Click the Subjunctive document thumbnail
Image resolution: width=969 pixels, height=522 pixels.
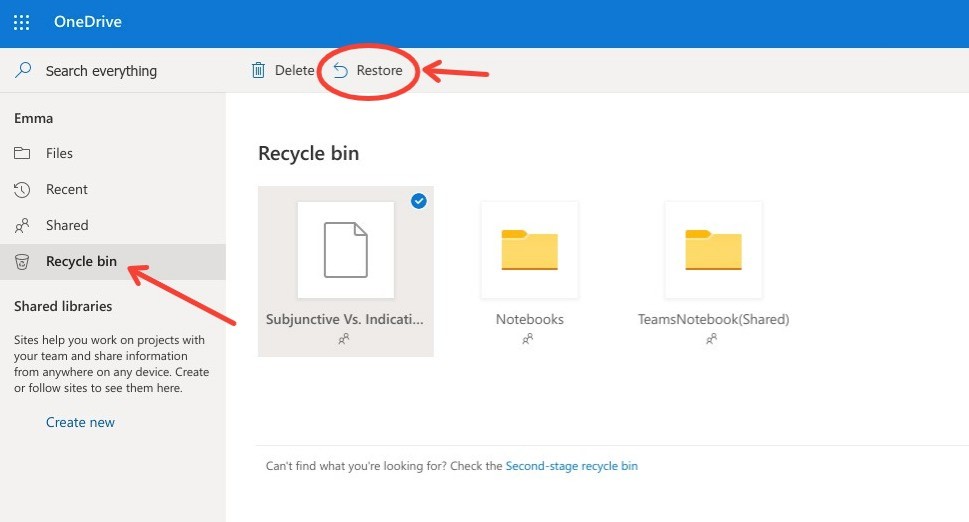click(x=345, y=250)
